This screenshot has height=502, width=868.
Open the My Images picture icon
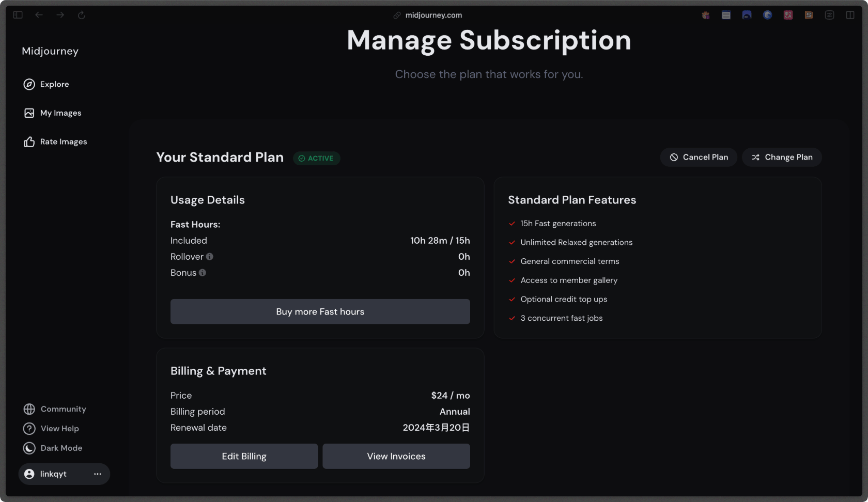[29, 113]
